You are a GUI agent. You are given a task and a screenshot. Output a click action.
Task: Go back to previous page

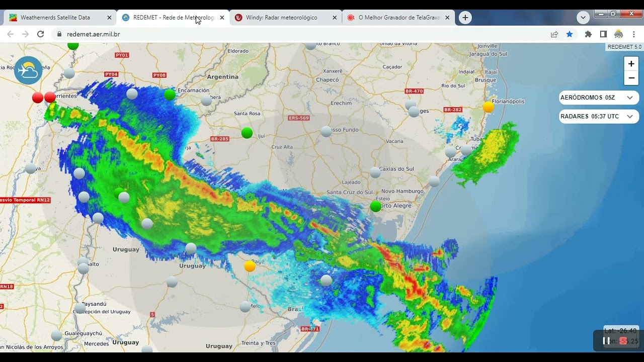click(x=11, y=34)
